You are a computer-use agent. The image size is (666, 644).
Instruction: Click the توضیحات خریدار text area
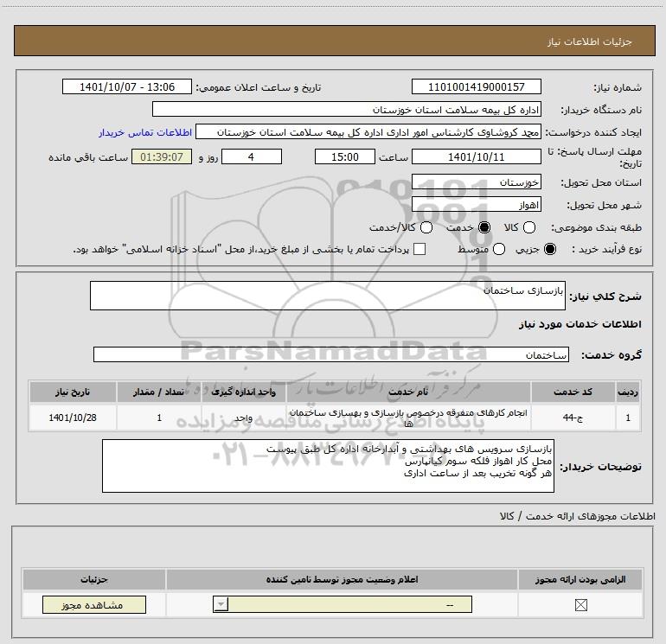[x=328, y=466]
